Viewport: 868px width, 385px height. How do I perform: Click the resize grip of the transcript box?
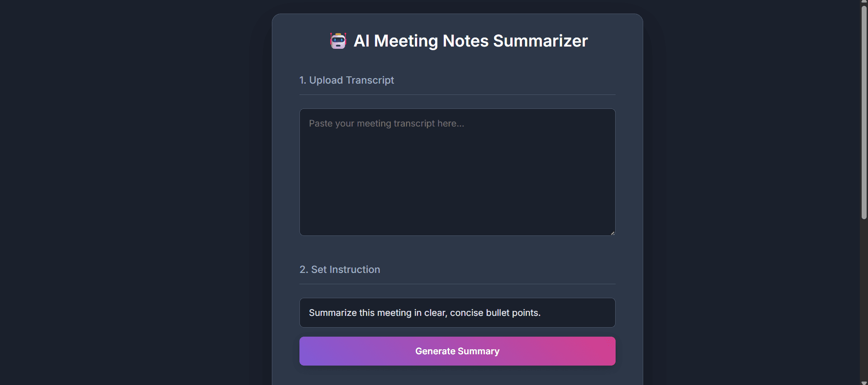pos(612,232)
